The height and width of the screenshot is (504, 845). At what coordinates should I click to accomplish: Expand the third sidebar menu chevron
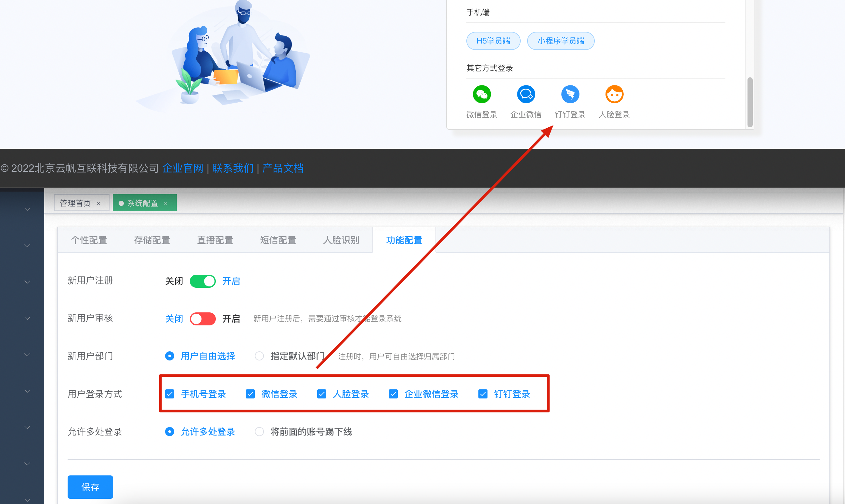tap(28, 282)
